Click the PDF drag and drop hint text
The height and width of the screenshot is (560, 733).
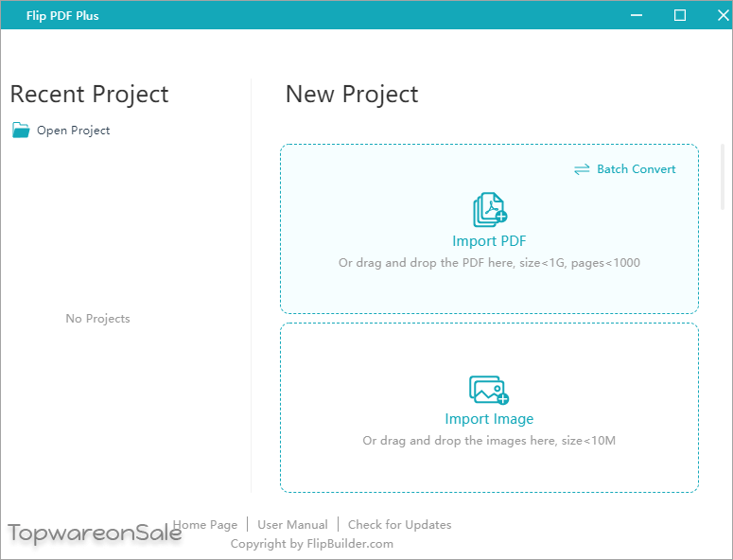click(489, 263)
